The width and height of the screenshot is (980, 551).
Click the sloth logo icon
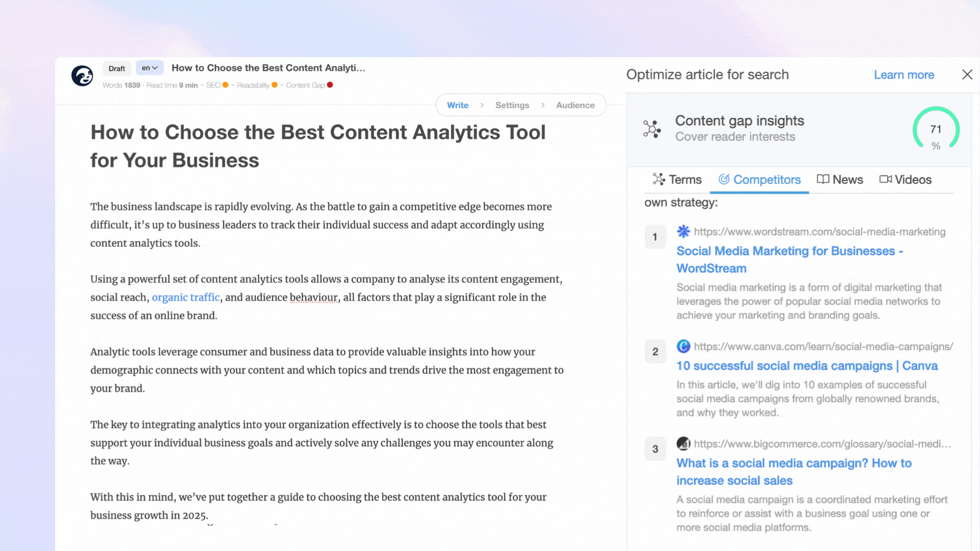click(82, 75)
